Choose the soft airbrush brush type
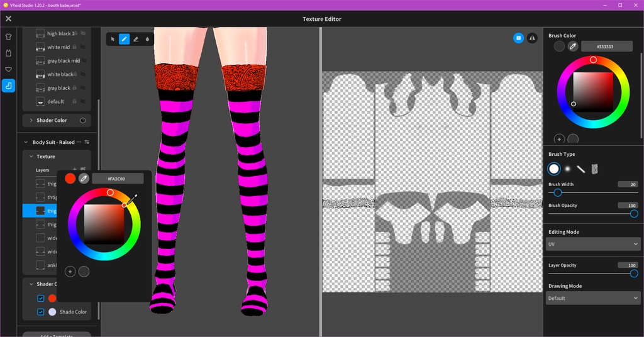Viewport: 644px width, 337px height. tap(568, 168)
